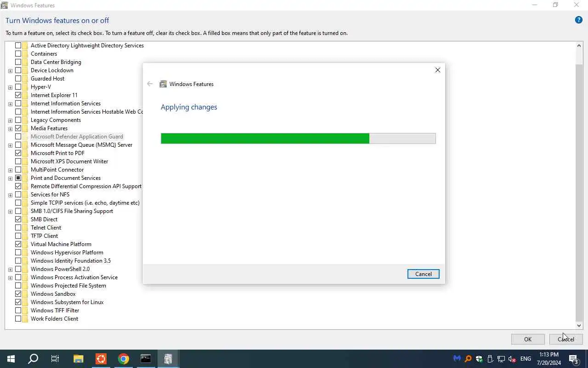Expand Internet Information Services node
This screenshot has width=588, height=368.
10,104
